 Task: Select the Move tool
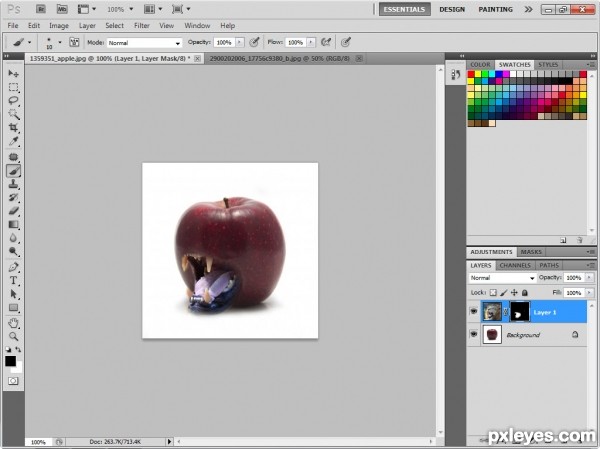click(x=13, y=73)
